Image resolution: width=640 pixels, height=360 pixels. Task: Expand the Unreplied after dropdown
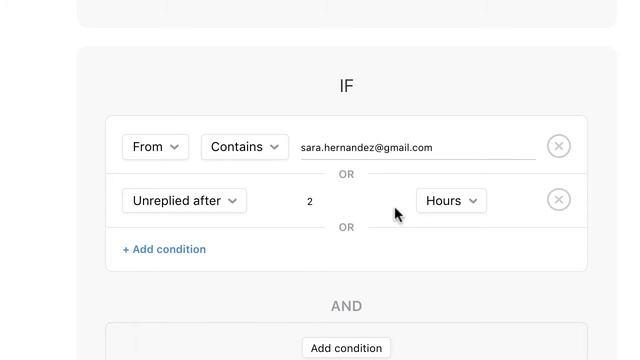(184, 201)
